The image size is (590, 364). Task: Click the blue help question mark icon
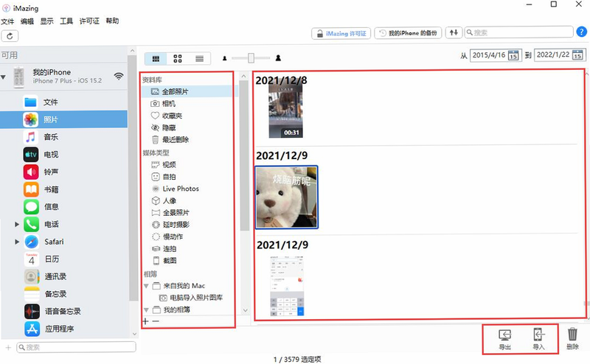tap(582, 32)
